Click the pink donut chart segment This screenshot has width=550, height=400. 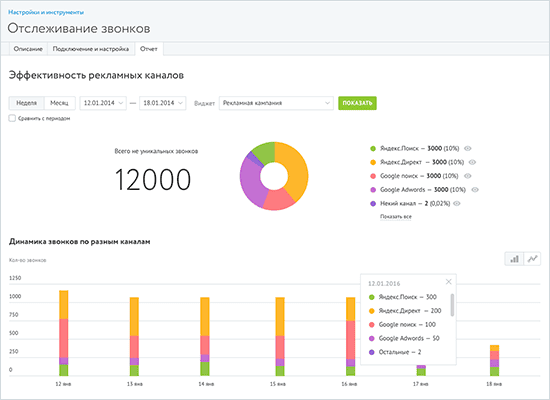[x=278, y=199]
